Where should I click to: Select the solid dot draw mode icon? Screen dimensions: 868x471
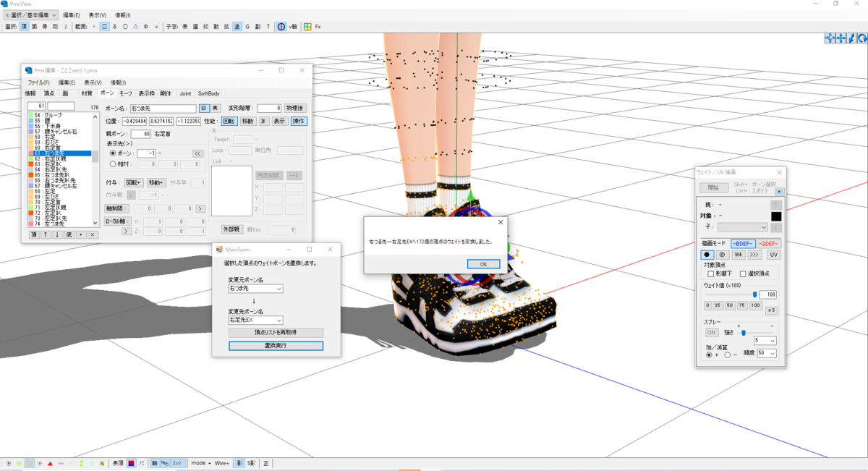(x=707, y=255)
